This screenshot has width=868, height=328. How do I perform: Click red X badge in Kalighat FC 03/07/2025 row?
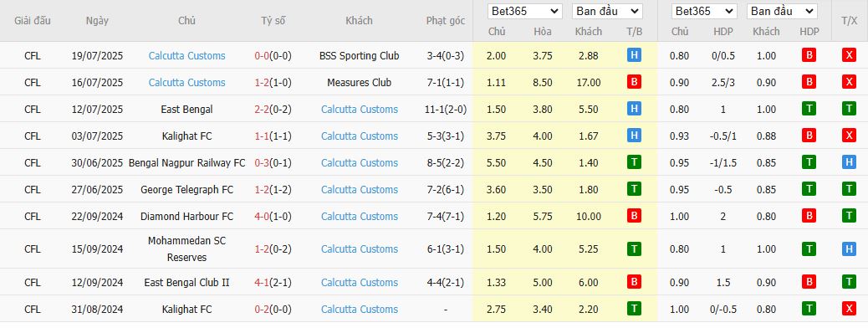click(x=849, y=136)
